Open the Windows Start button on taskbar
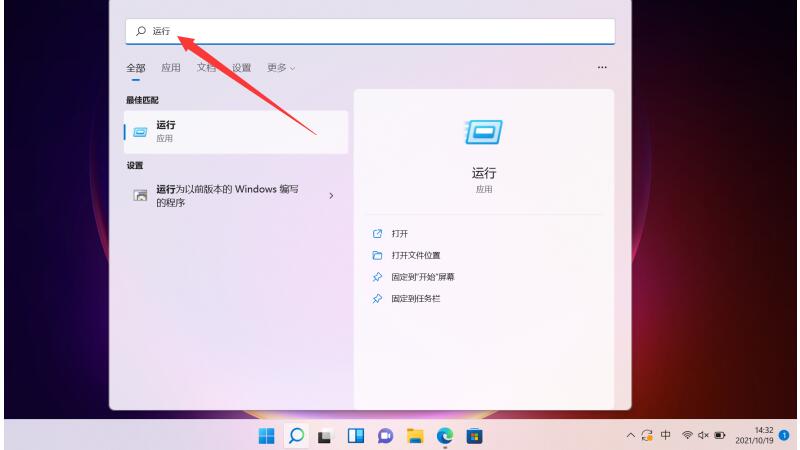Image resolution: width=800 pixels, height=450 pixels. (266, 436)
